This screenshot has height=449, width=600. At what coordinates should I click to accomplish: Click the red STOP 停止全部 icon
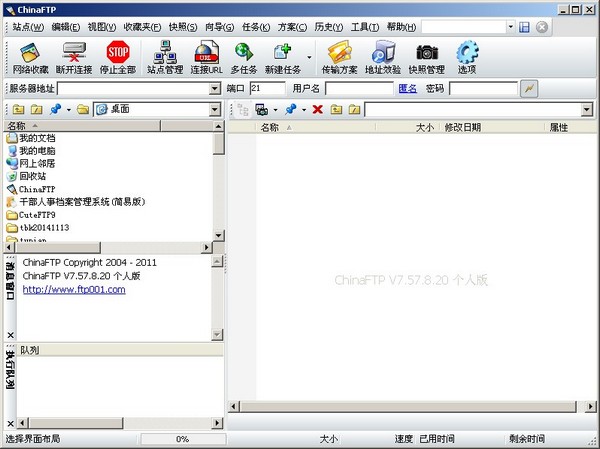pyautogui.click(x=118, y=58)
